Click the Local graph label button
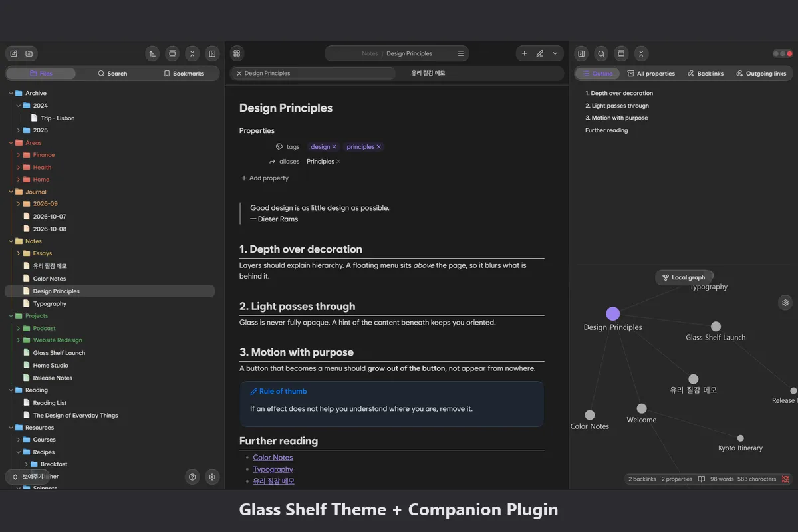The width and height of the screenshot is (798, 532). pos(684,277)
